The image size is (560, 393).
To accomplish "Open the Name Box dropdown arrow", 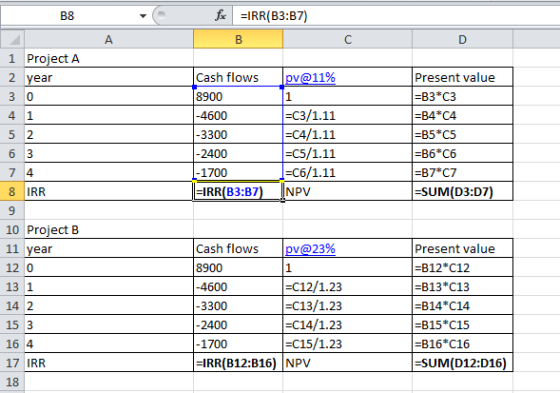I will tap(143, 16).
